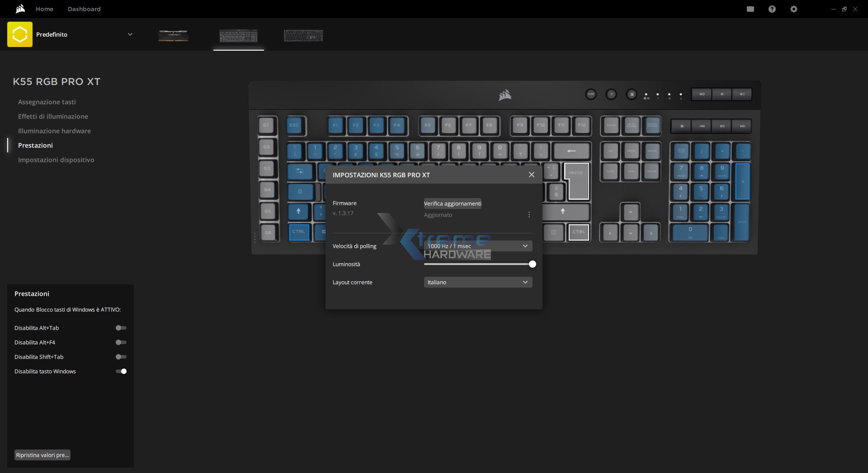Enable the Disabilita Alt+Tab toggle
The image size is (868, 473).
click(121, 328)
